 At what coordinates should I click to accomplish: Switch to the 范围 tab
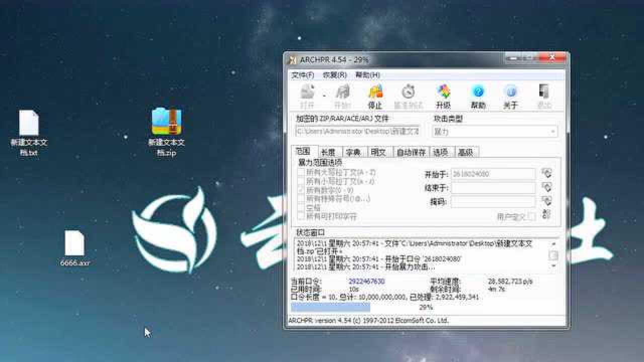(x=304, y=151)
